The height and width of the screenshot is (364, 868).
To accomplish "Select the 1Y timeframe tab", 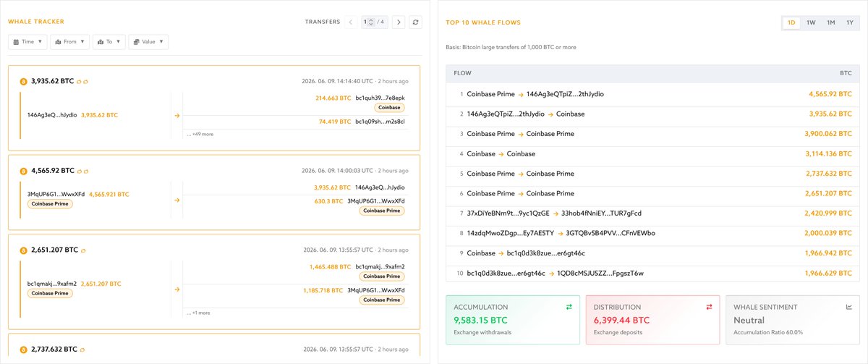I will pos(848,23).
